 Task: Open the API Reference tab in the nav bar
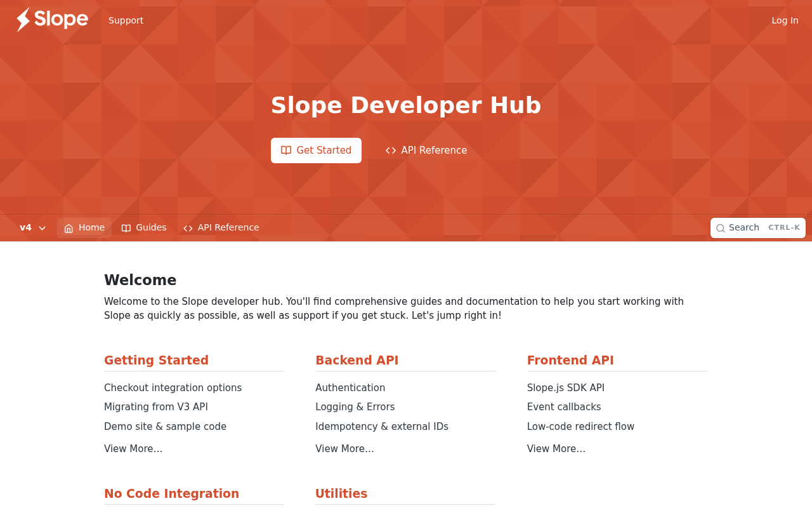click(221, 228)
